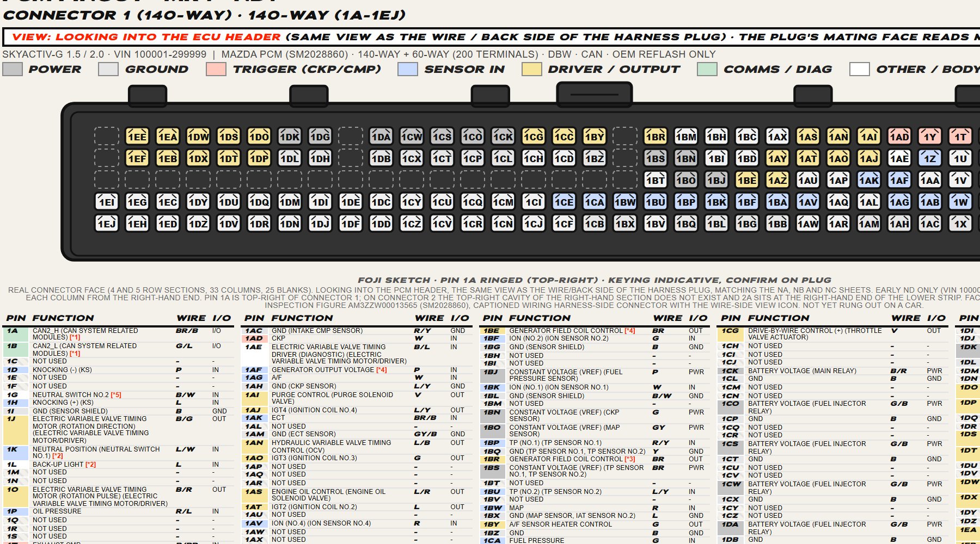This screenshot has width=980, height=544.
Task: Click the GROUND legend swatch
Action: (x=108, y=69)
